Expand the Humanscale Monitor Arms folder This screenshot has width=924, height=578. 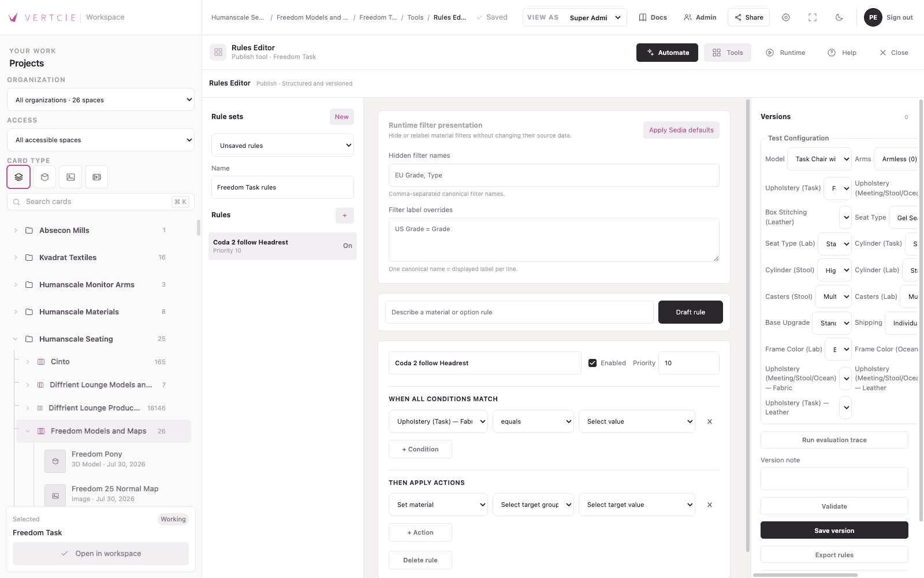16,284
